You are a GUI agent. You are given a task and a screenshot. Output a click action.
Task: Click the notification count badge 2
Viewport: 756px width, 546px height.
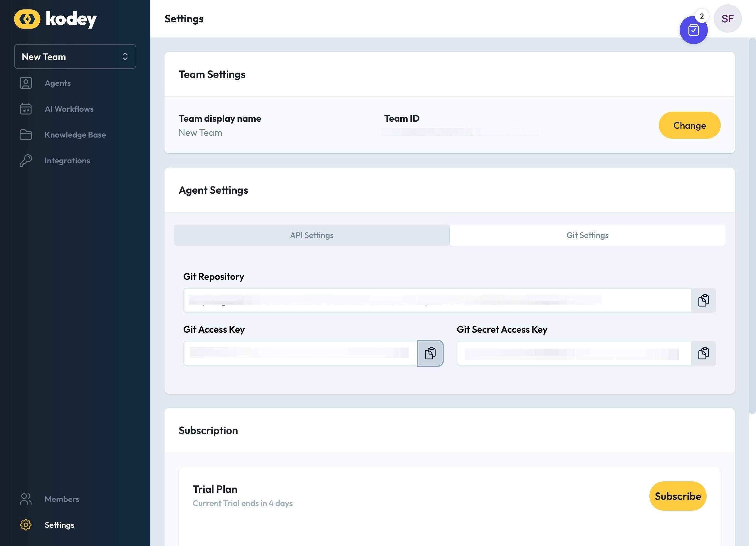tap(702, 16)
